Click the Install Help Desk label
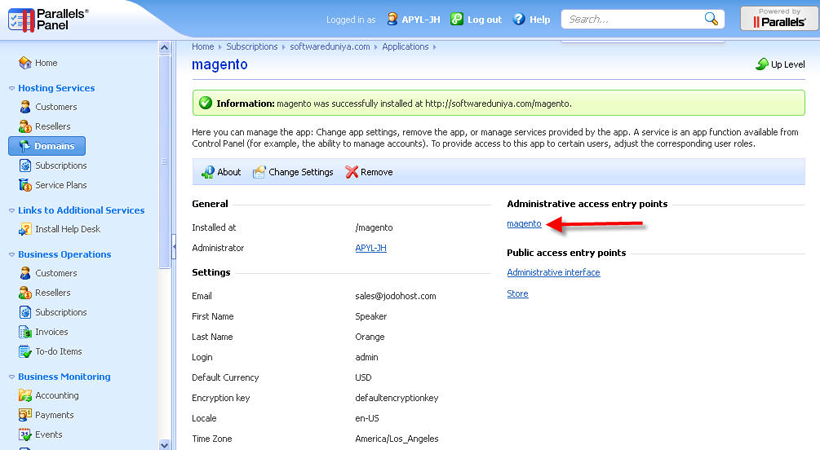Viewport: 820px width, 450px height. [x=67, y=229]
